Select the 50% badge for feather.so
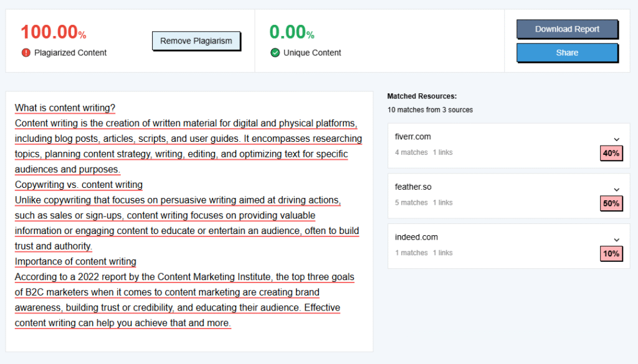Screen dimensions: 638x364 point(611,203)
